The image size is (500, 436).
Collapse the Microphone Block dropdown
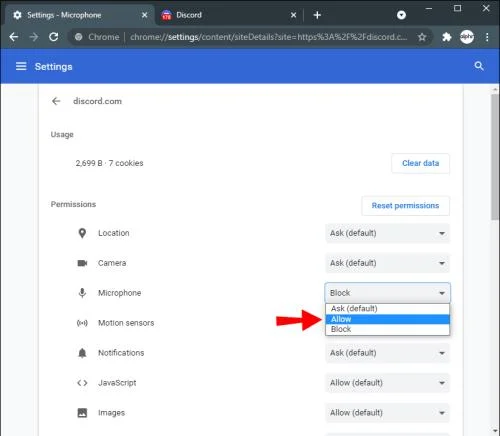387,293
